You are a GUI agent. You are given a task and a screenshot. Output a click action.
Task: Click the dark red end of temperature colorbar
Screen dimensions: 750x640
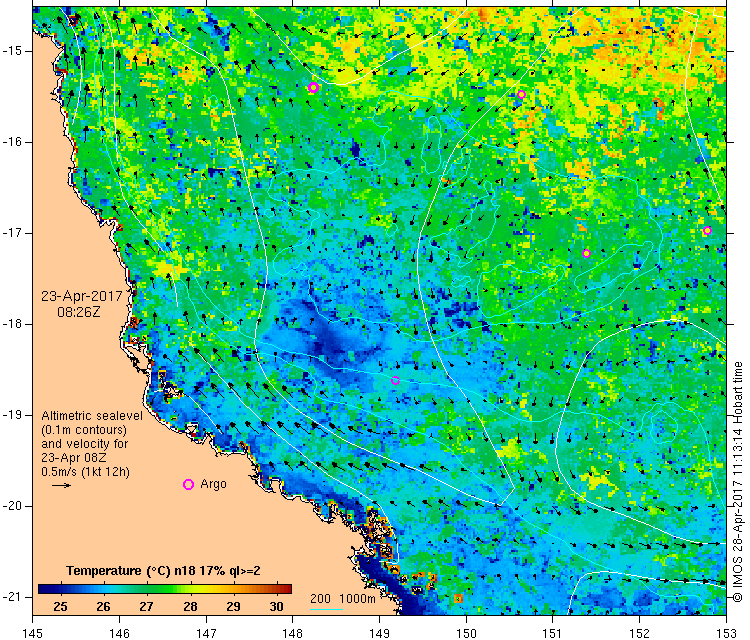point(286,589)
